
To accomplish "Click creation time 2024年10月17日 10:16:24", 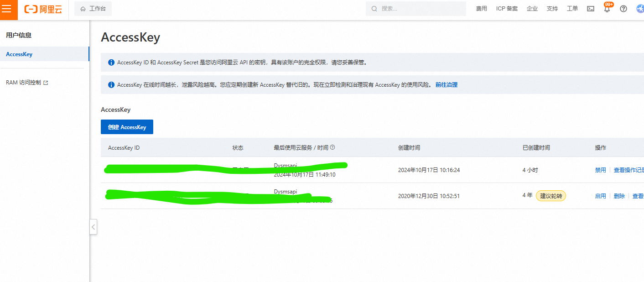I will click(429, 170).
